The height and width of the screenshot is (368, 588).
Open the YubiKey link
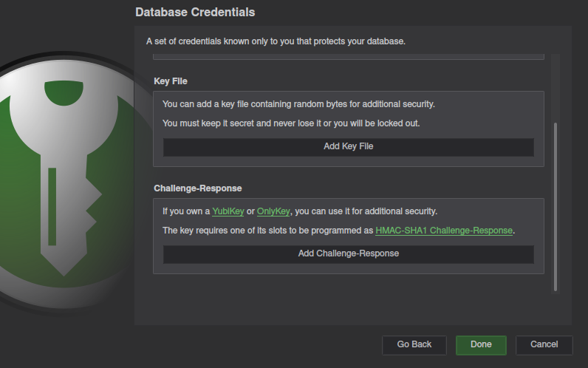pos(228,211)
